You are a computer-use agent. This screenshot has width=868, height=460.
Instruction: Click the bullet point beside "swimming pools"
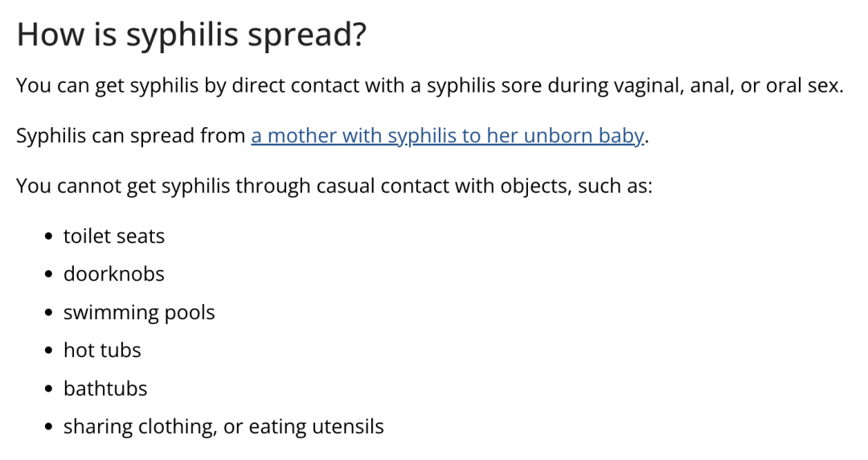(x=50, y=313)
